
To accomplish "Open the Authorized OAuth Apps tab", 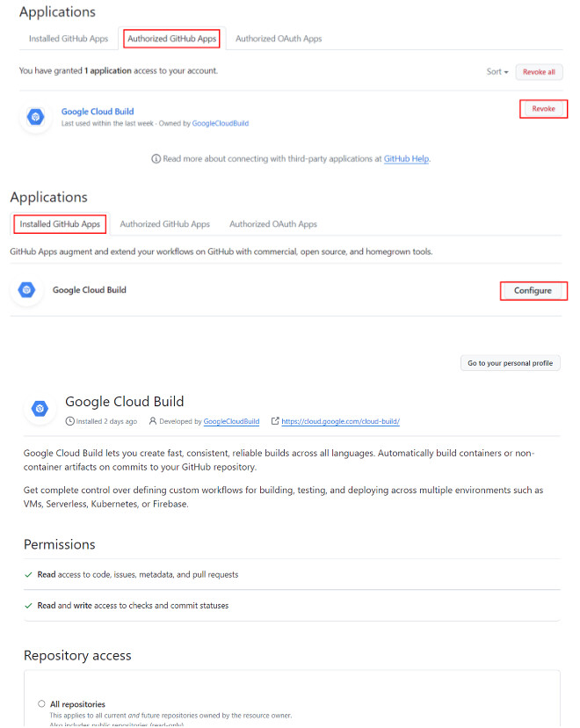I will pos(279,39).
